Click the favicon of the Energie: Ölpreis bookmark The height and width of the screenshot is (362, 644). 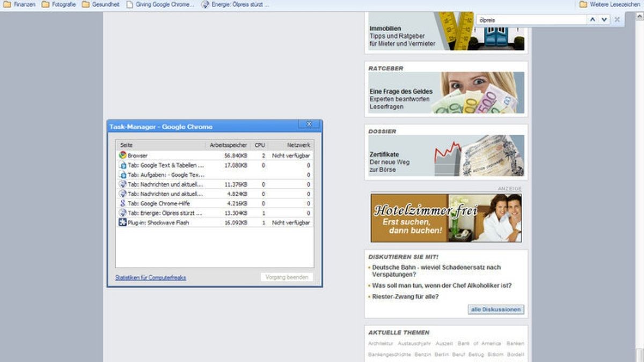[x=206, y=4]
